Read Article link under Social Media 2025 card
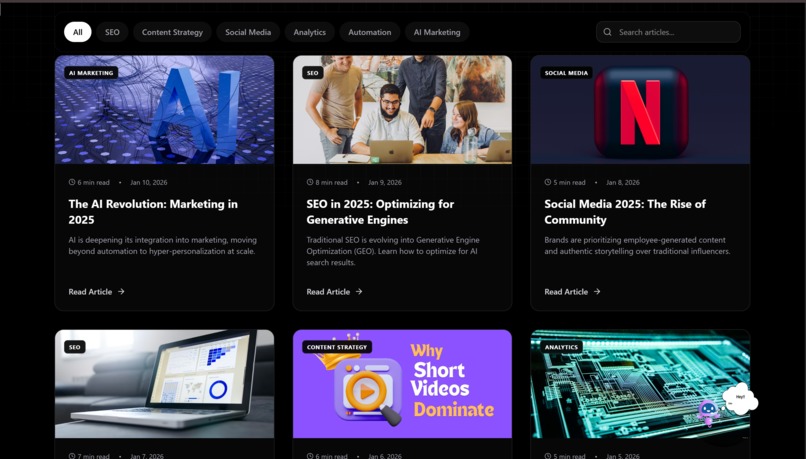The width and height of the screenshot is (806, 459). (572, 291)
